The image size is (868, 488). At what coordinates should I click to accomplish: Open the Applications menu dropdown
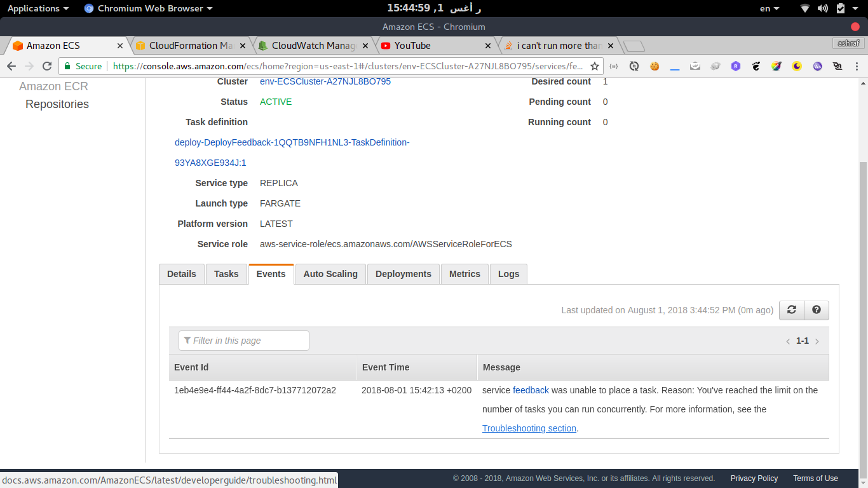(38, 8)
